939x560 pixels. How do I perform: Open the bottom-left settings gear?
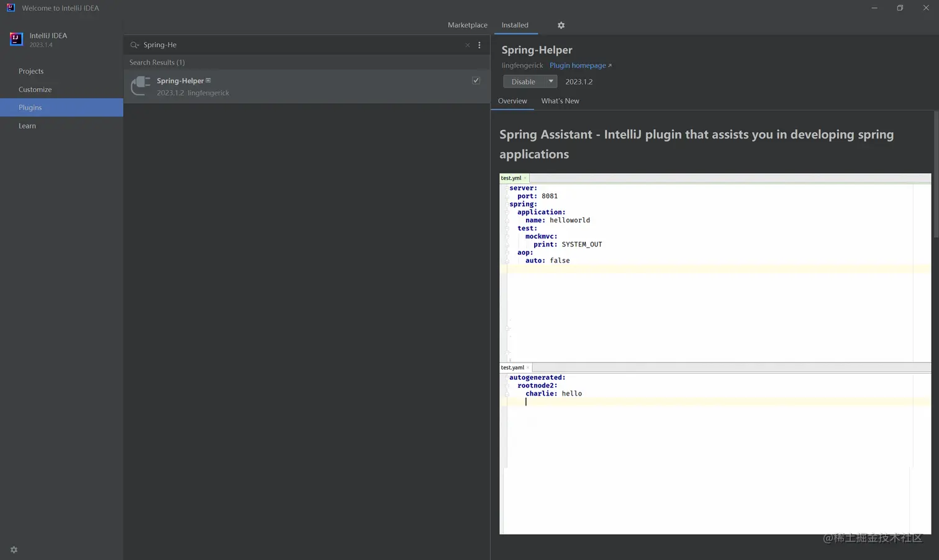pyautogui.click(x=14, y=550)
